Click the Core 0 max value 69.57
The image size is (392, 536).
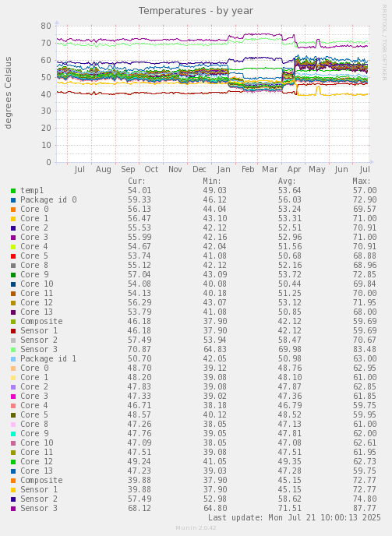pos(365,210)
